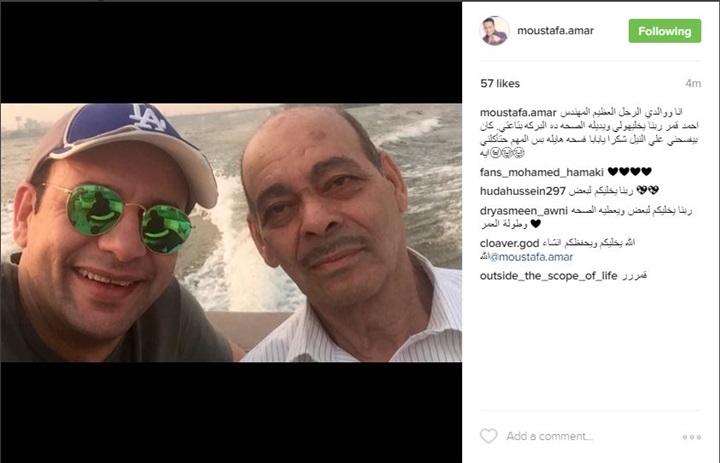Viewport: 720px width, 463px height.
Task: Click the heart like icon
Action: (489, 436)
